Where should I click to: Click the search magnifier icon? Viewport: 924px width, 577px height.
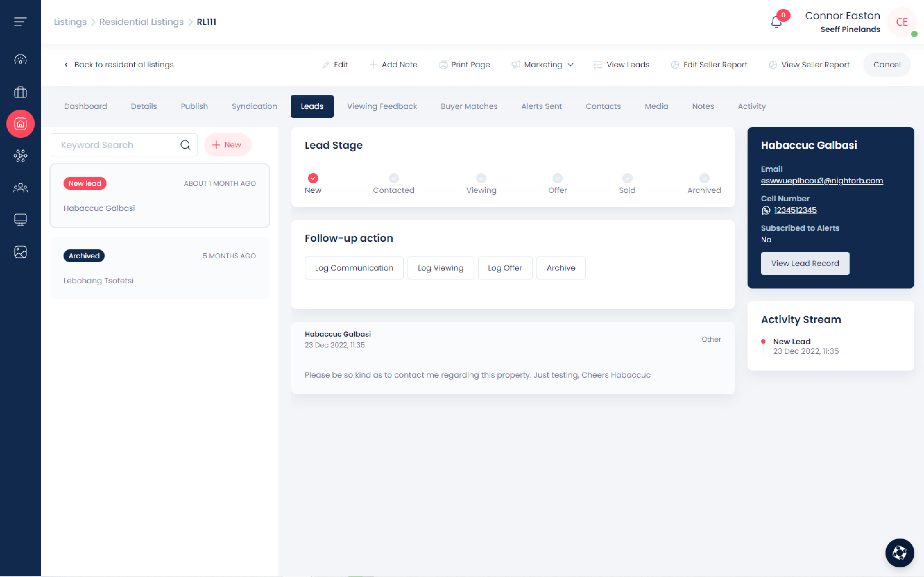click(185, 145)
